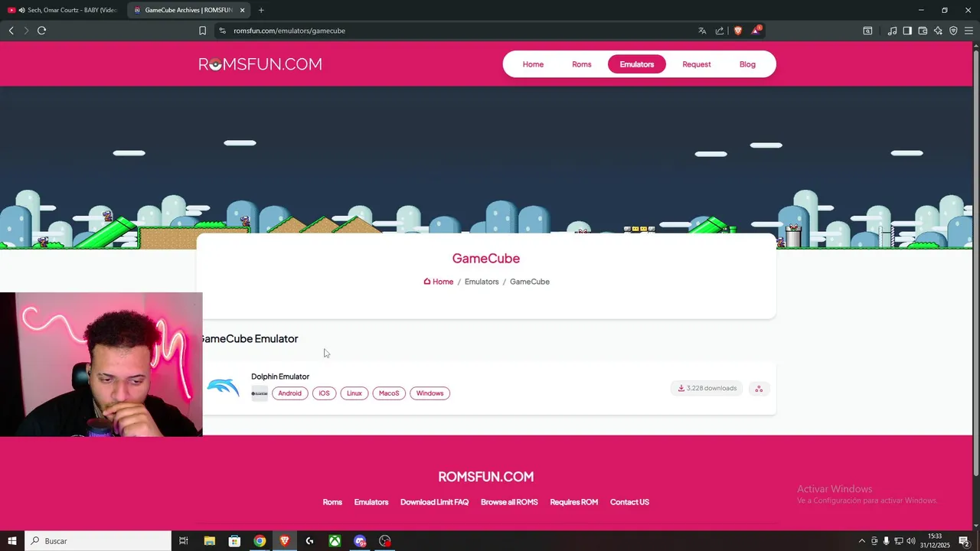Click the MacOS platform tag
Screen dimensions: 980x551
(389, 393)
